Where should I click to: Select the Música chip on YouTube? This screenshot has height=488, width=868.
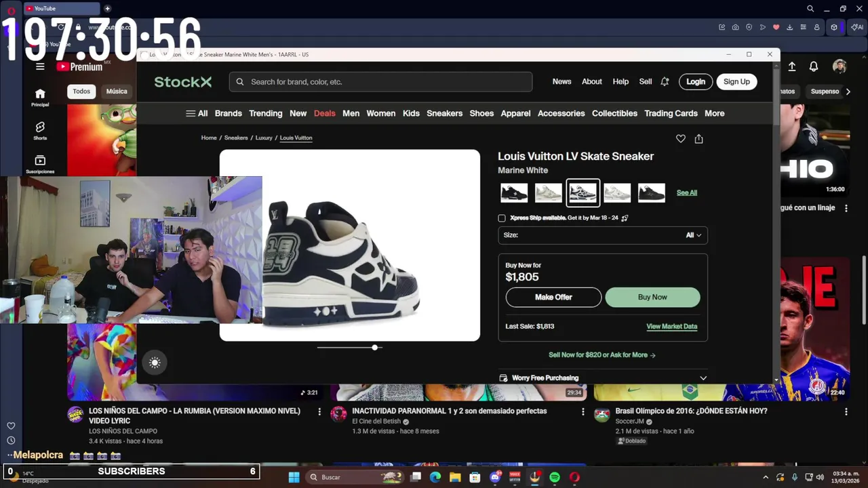click(117, 91)
